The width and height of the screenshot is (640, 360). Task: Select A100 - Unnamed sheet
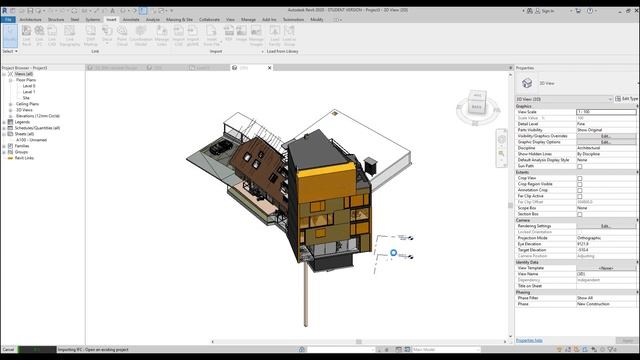31,140
